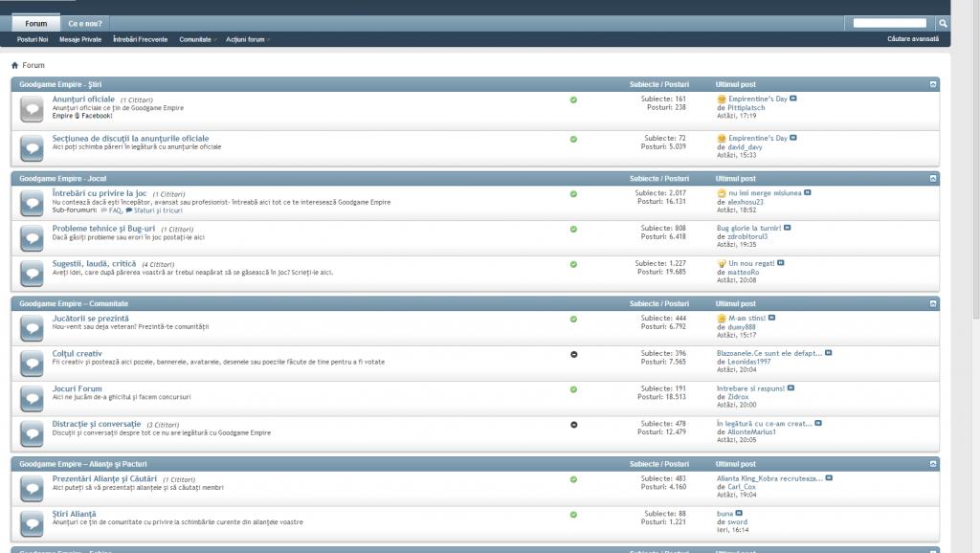Go to last post icon after 'nu imi merge misiunea'
The height and width of the screenshot is (553, 980).
[x=808, y=192]
